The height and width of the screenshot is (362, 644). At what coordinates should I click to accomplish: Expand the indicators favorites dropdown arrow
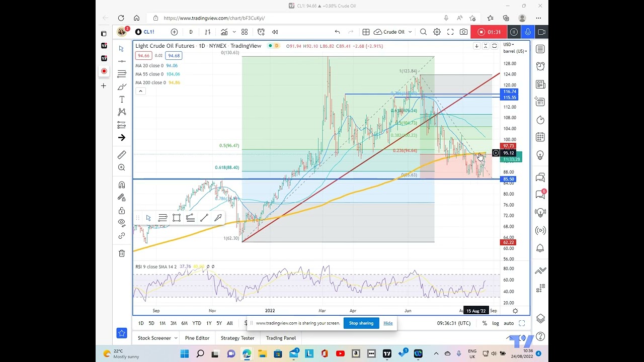234,32
